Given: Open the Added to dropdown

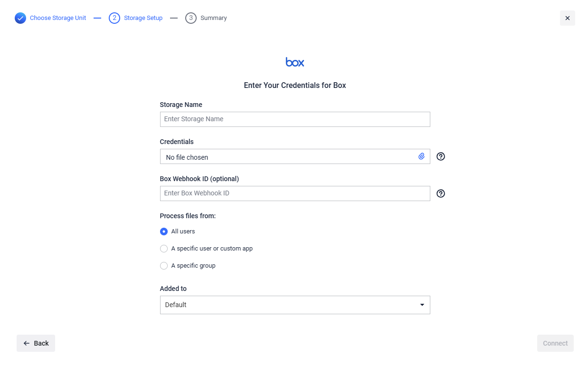Looking at the screenshot, I should point(295,305).
